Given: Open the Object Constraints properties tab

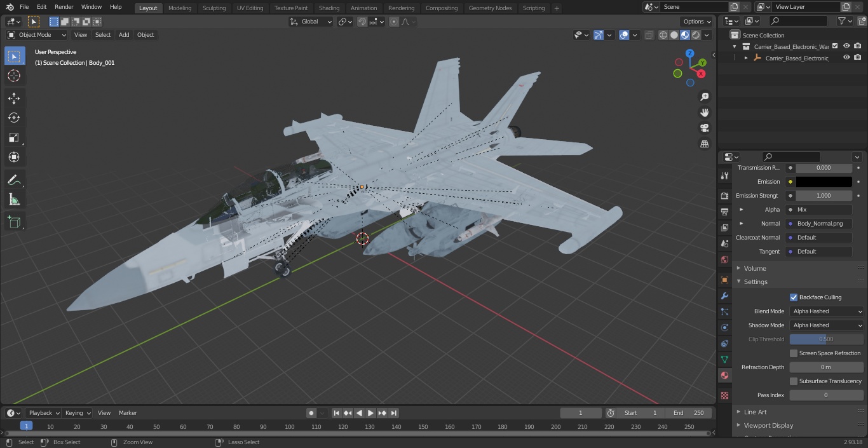Looking at the screenshot, I should pos(724,343).
